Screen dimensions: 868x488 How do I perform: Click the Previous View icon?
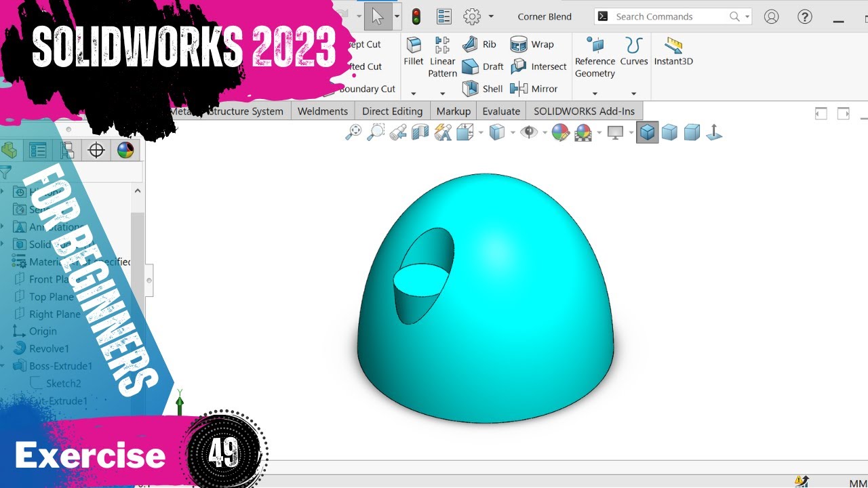pos(398,132)
